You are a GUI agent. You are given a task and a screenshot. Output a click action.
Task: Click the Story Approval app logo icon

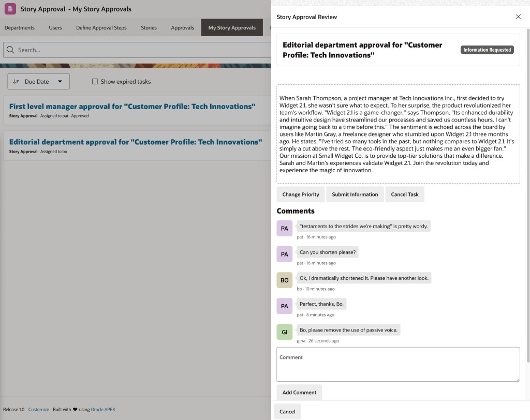[x=10, y=9]
